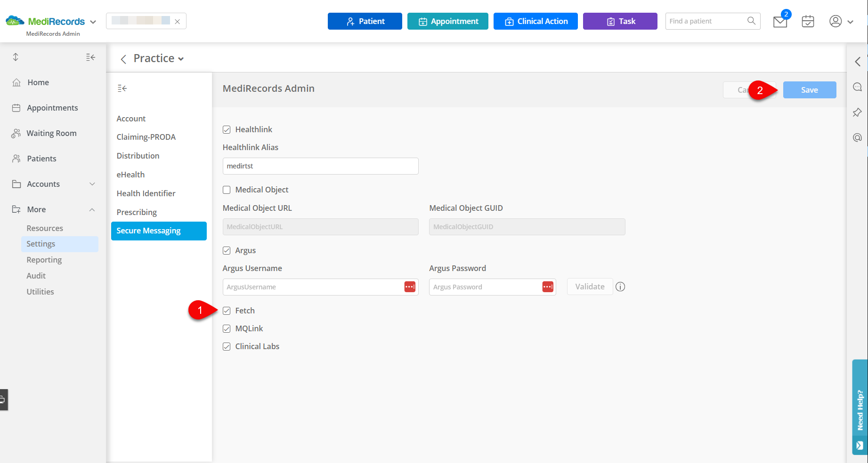Toggle the MQLink checkbox

pos(227,328)
